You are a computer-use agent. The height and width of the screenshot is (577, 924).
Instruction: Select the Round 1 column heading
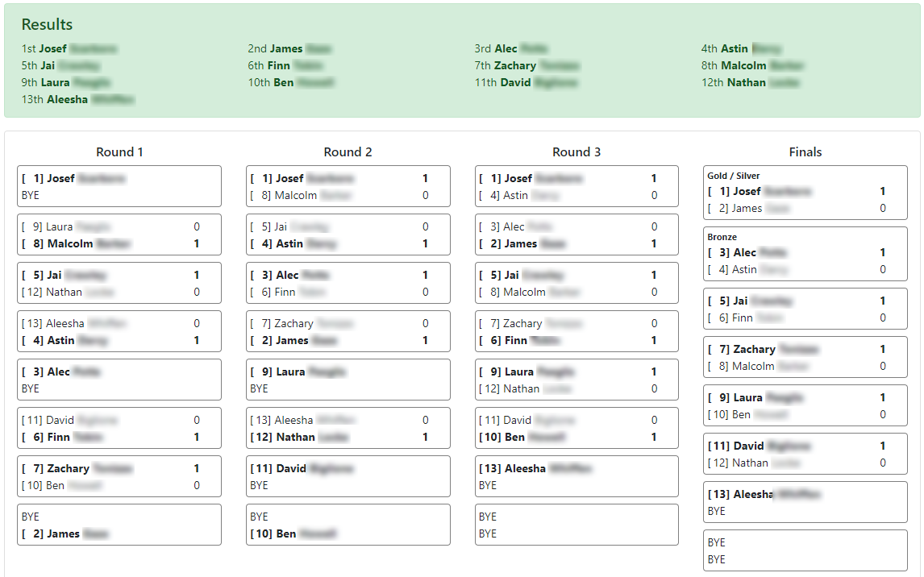119,152
